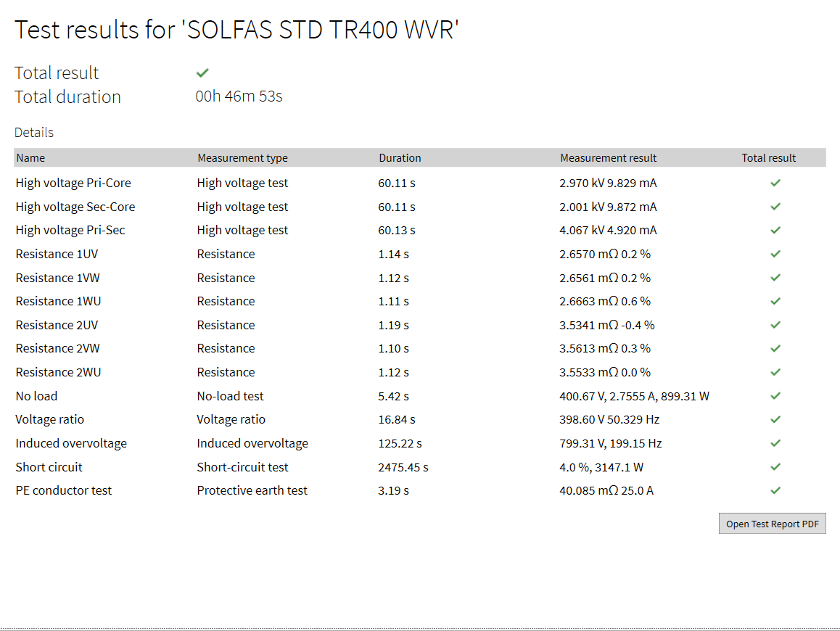The height and width of the screenshot is (631, 840).
Task: Select the 'Voltage ratio' name cell
Action: (50, 419)
